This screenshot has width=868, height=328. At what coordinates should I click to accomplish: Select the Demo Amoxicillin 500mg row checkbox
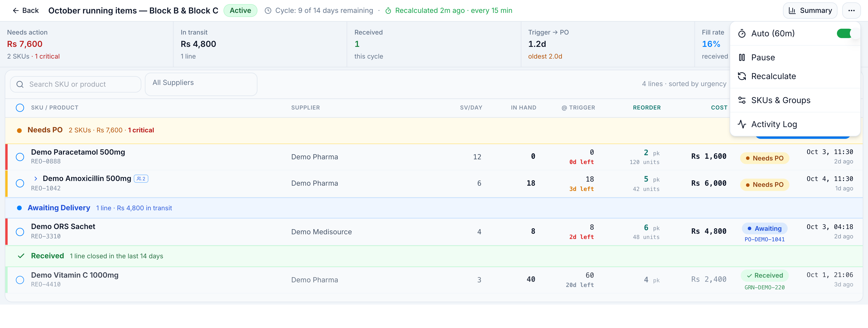point(20,183)
